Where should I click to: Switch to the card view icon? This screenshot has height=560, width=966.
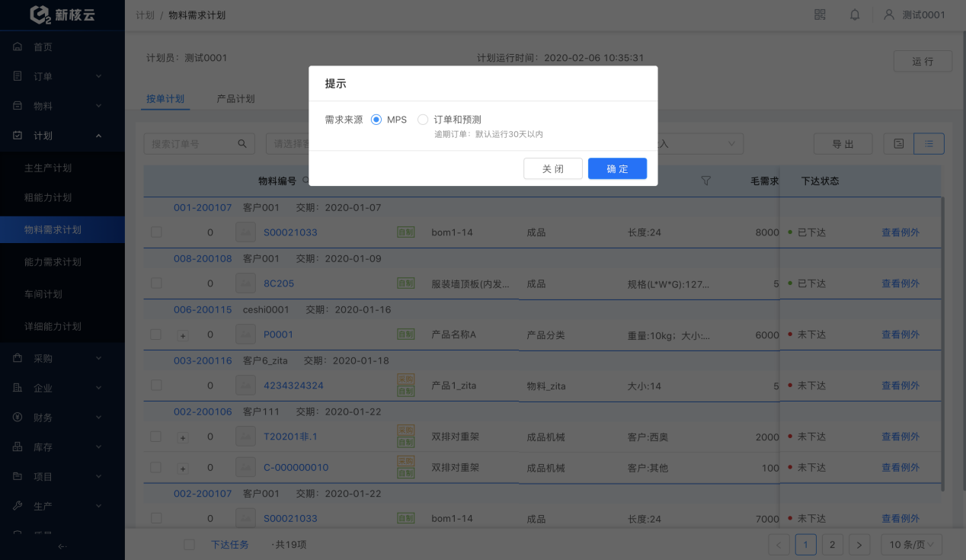tap(899, 143)
